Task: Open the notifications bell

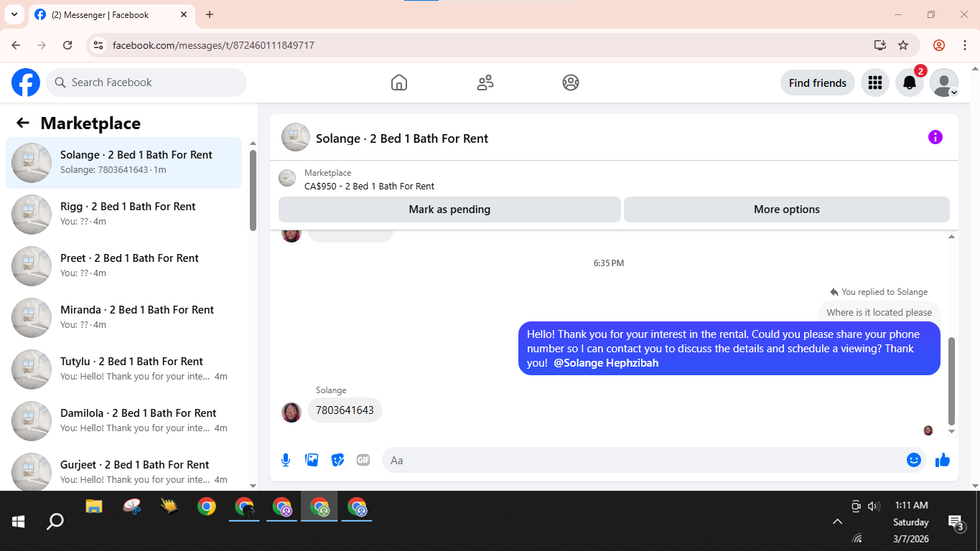Action: (909, 83)
